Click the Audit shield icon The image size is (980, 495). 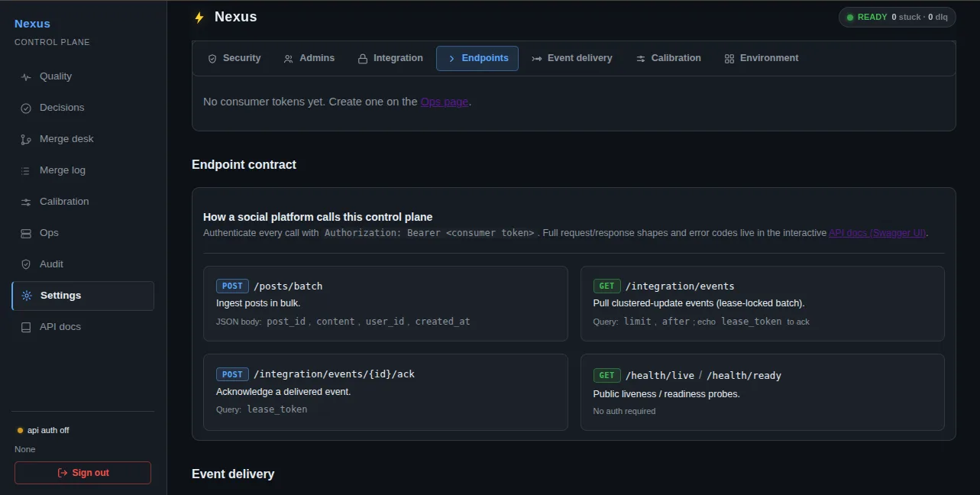[x=26, y=264]
